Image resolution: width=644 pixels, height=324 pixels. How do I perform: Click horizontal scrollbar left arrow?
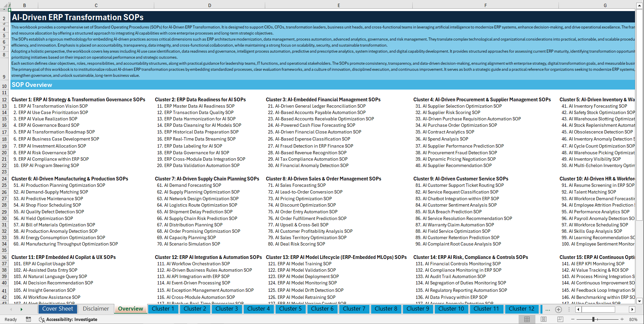(x=578, y=309)
